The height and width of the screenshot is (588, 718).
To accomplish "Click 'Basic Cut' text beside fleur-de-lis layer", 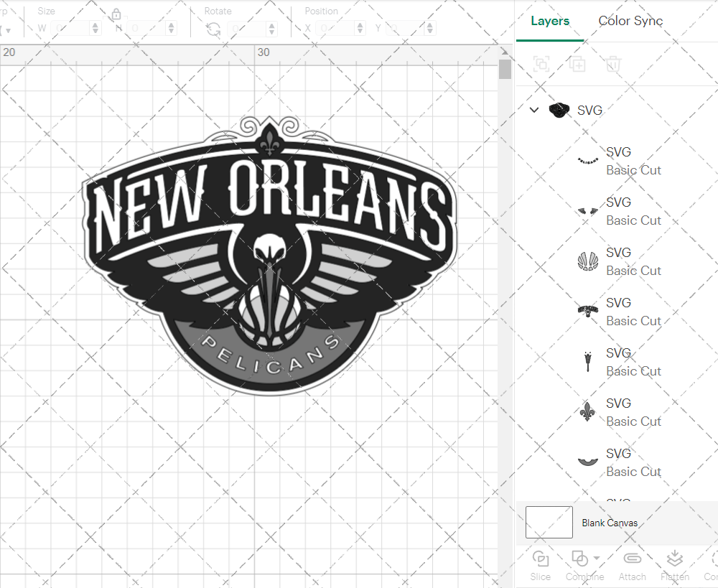I will pyautogui.click(x=633, y=421).
